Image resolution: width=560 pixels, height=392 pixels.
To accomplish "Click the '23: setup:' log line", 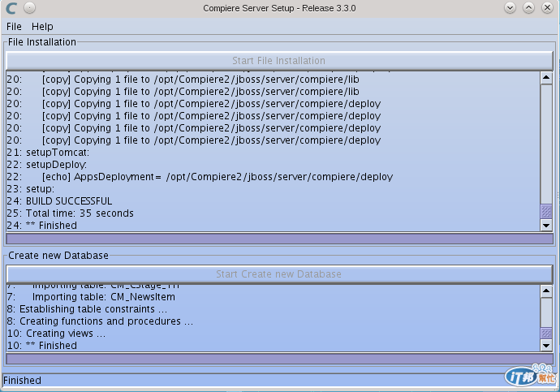I will coord(31,189).
